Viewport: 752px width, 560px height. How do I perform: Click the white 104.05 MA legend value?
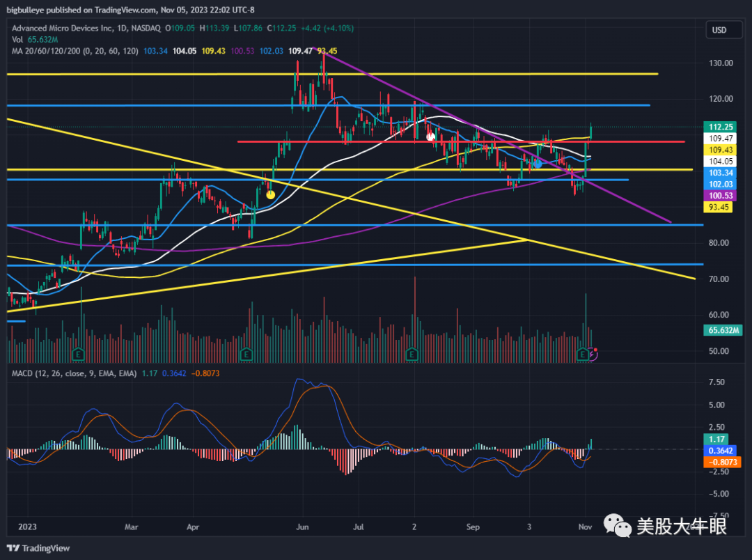pos(185,51)
